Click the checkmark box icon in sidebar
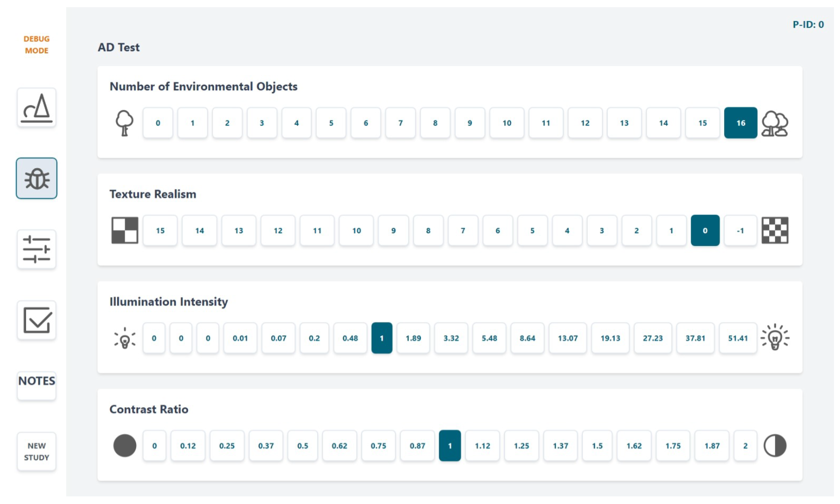The height and width of the screenshot is (504, 840). (36, 320)
